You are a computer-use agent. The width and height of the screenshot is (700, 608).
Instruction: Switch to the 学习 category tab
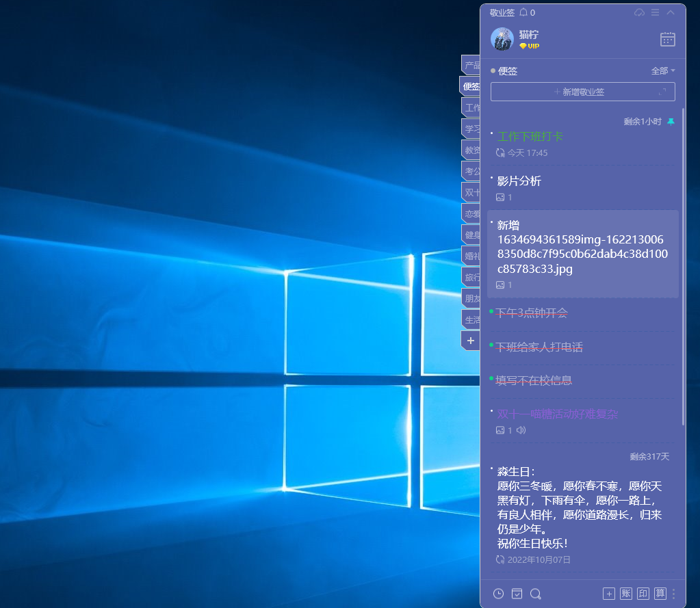point(471,129)
